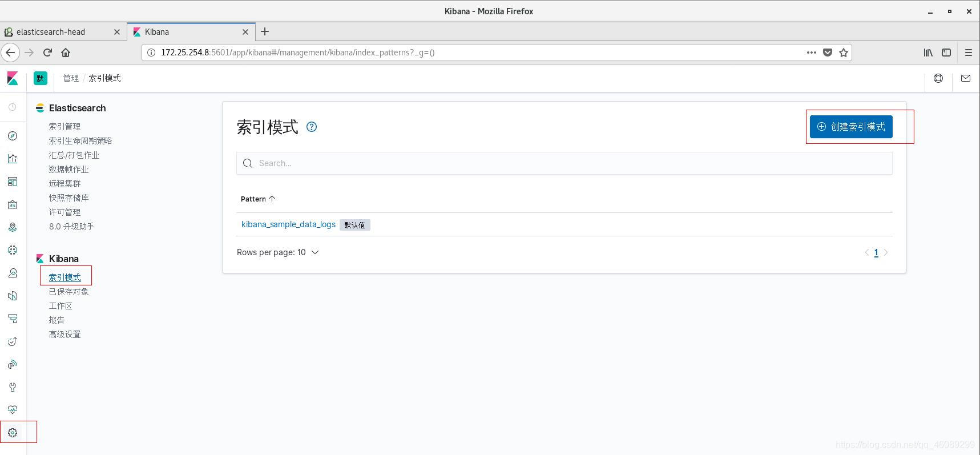Open Infrastructure icon in sidebar

pyautogui.click(x=13, y=273)
